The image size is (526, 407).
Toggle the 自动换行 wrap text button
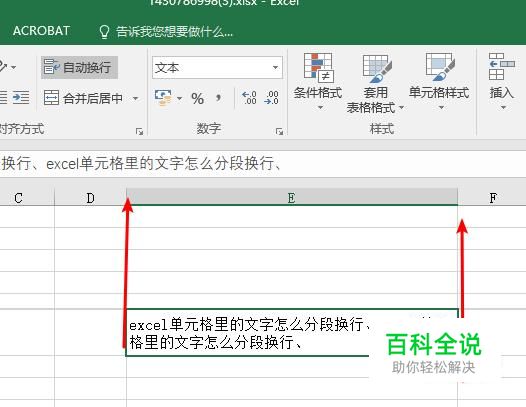pyautogui.click(x=79, y=67)
